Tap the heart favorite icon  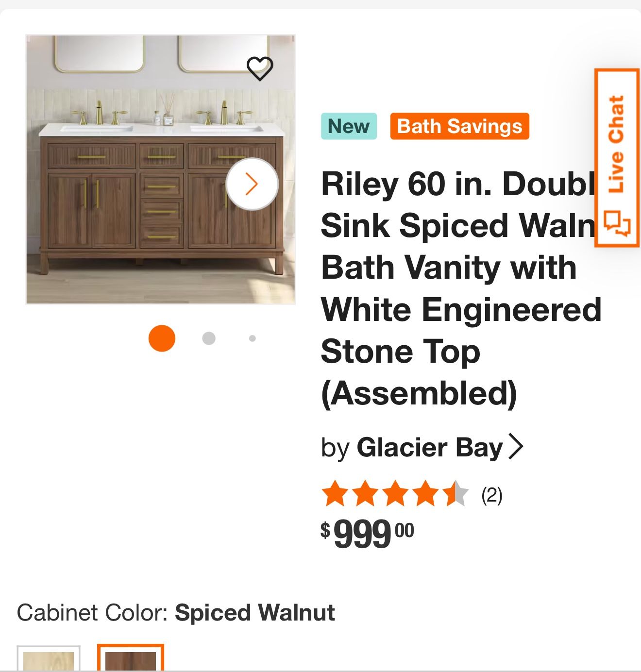[x=260, y=68]
